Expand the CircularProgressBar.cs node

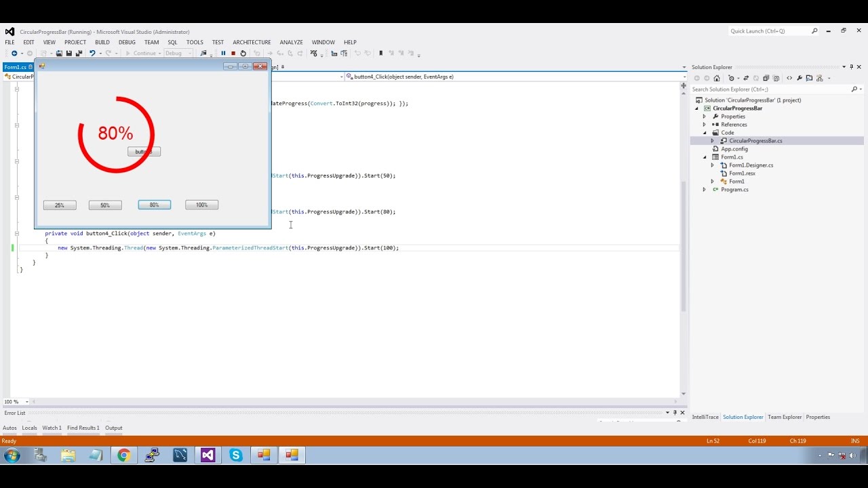click(712, 141)
